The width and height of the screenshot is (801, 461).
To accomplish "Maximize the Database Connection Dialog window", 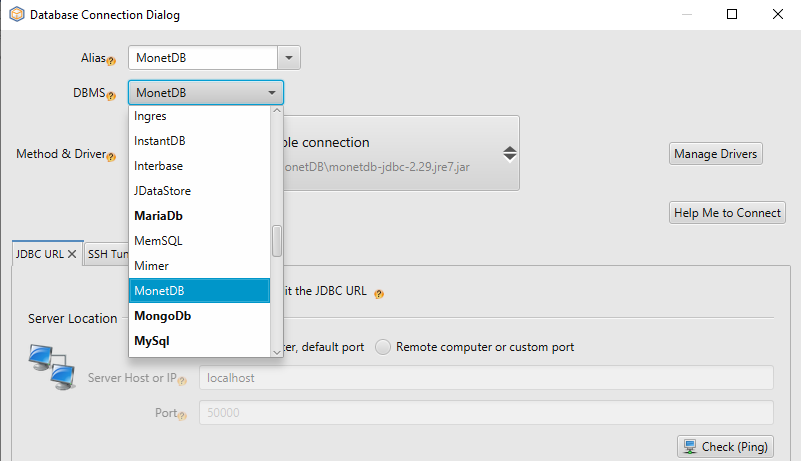I will click(x=732, y=14).
